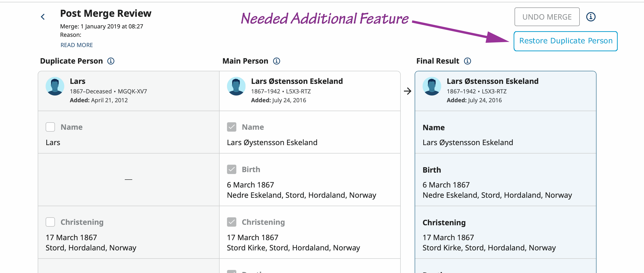Click the Main Person avatar portrait

236,86
